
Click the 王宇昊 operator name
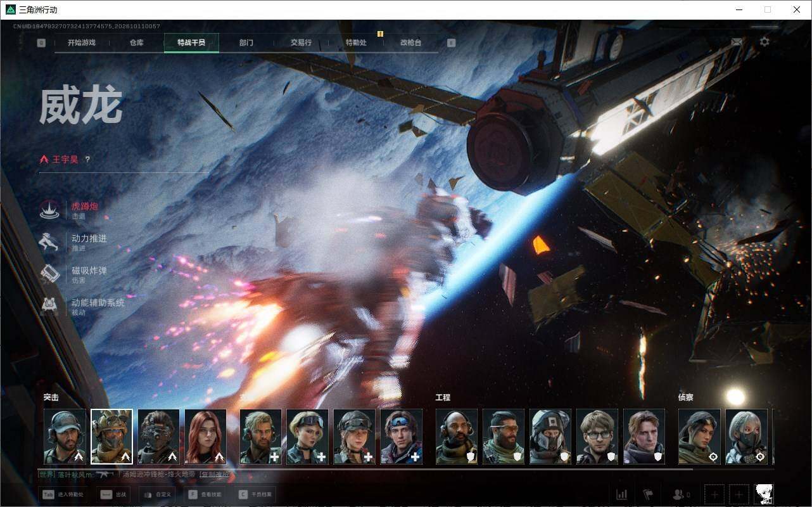coord(65,160)
